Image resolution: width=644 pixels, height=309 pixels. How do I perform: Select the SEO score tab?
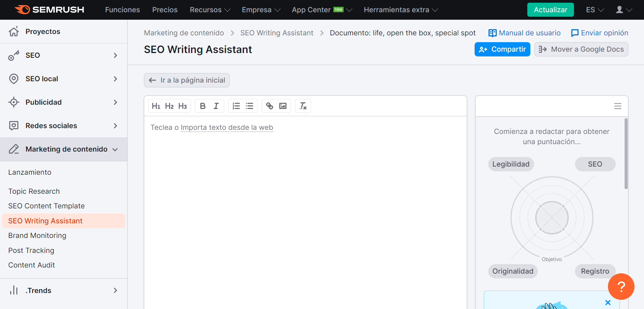(x=595, y=164)
